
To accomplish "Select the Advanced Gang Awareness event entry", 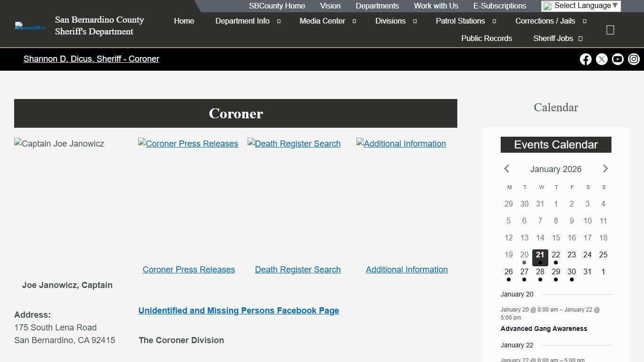I will point(544,329).
